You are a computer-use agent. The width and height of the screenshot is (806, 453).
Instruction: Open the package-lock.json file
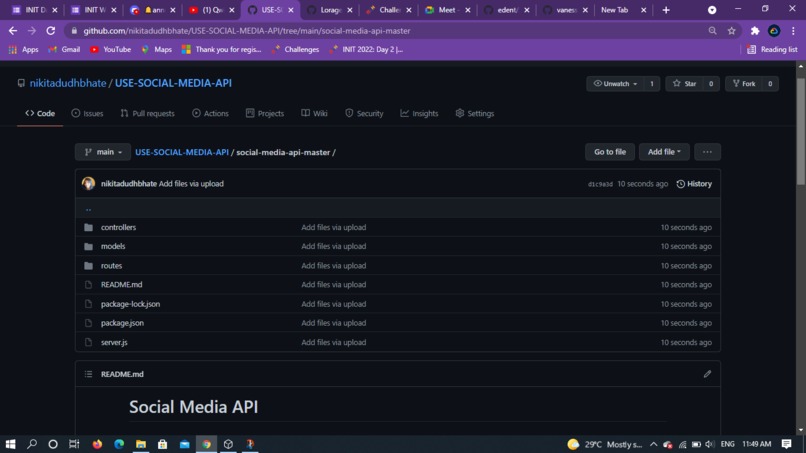pyautogui.click(x=130, y=304)
